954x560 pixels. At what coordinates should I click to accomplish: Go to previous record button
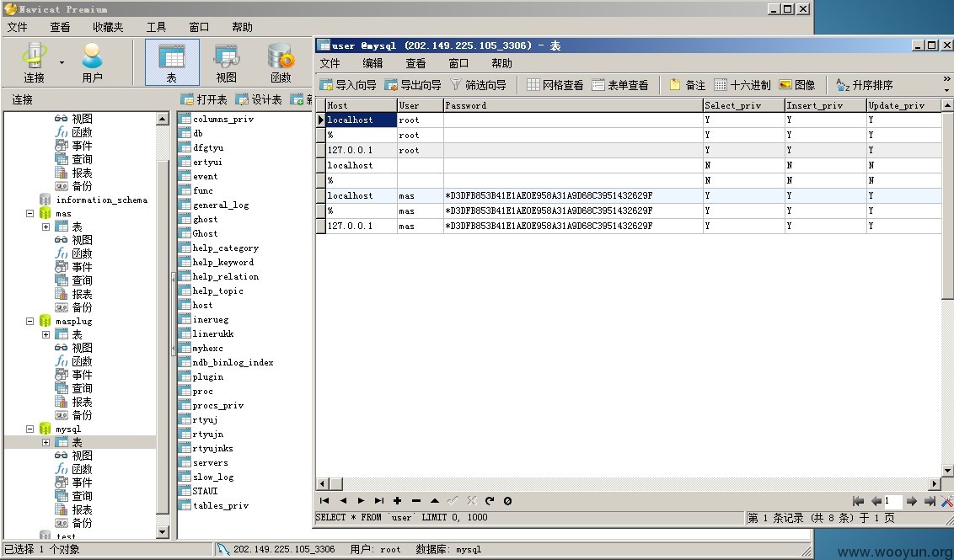[x=343, y=501]
